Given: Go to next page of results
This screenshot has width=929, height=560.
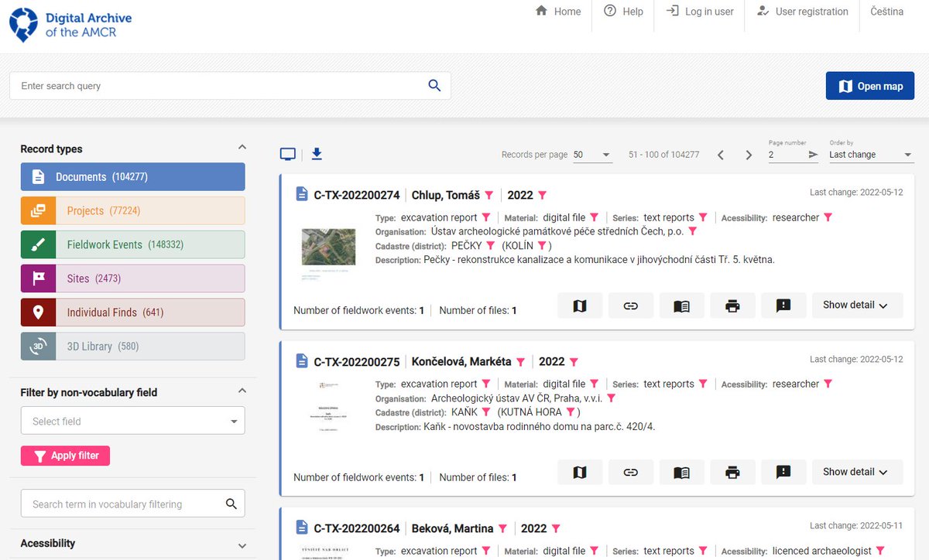Looking at the screenshot, I should 749,155.
